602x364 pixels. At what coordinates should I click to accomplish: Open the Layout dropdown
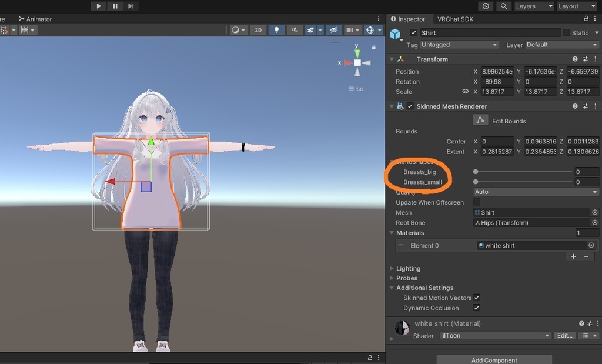[x=577, y=6]
